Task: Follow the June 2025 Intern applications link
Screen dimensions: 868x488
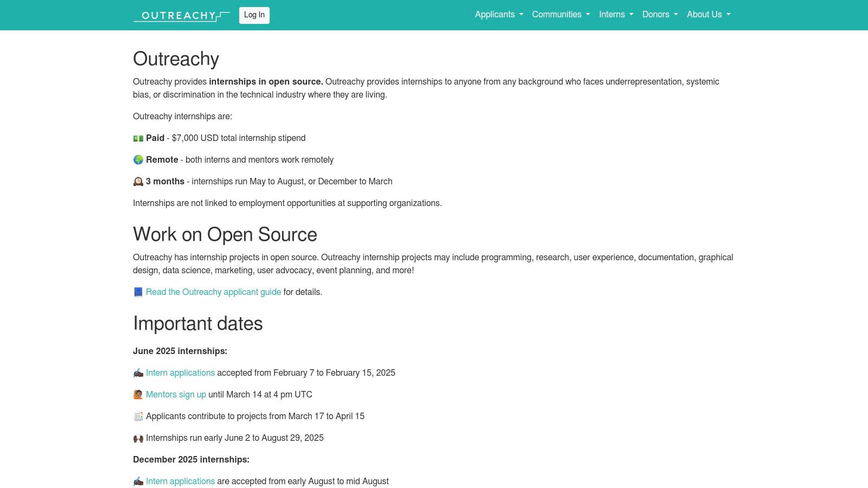Action: tap(180, 373)
